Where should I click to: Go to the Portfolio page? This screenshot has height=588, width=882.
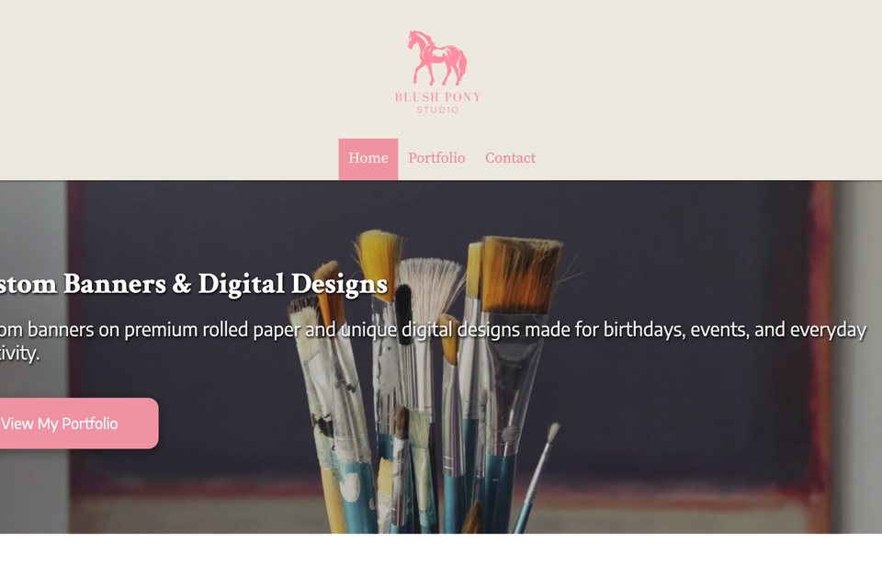pos(436,158)
